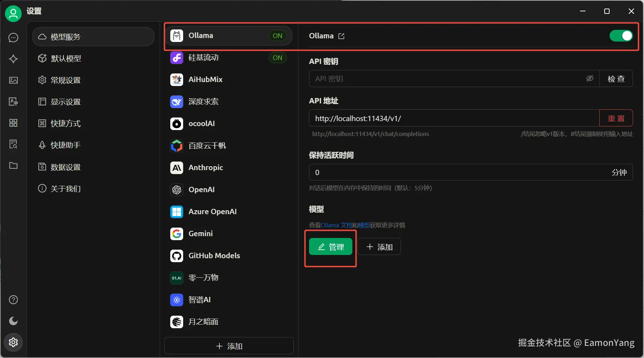
Task: Show the API key with eye icon
Action: point(590,78)
